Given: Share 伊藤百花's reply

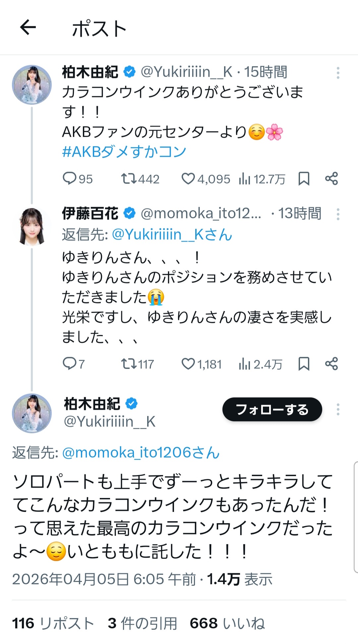Looking at the screenshot, I should (x=331, y=364).
